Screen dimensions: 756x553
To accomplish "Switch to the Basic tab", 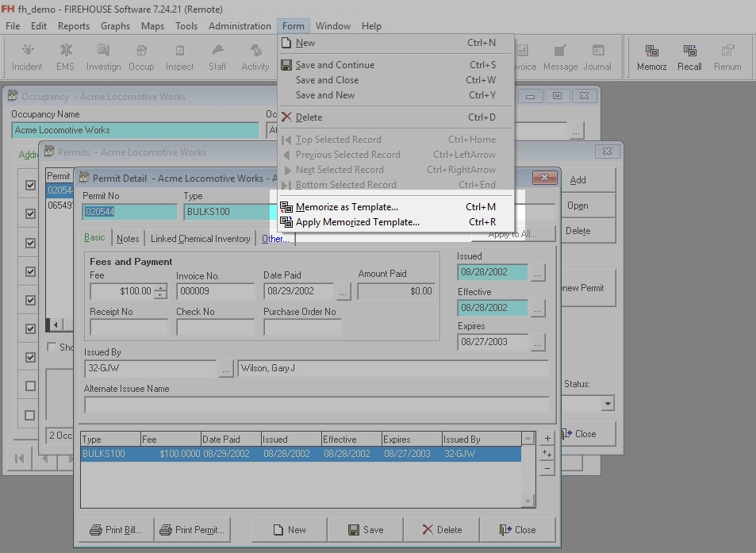I will 94,237.
